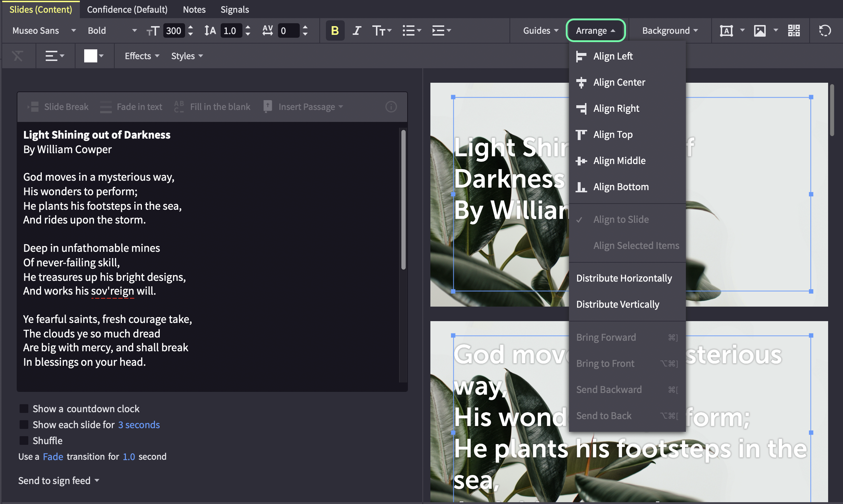Open the Effects dropdown
The width and height of the screenshot is (843, 504).
[142, 56]
